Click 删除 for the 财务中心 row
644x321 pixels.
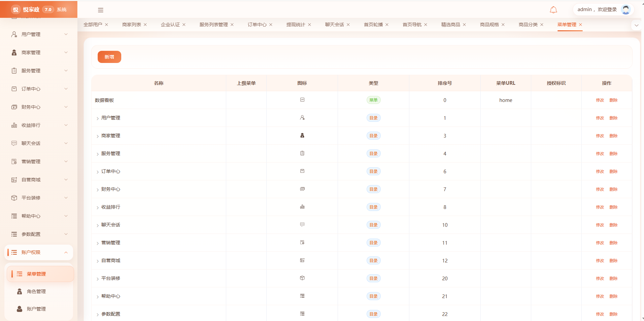613,189
